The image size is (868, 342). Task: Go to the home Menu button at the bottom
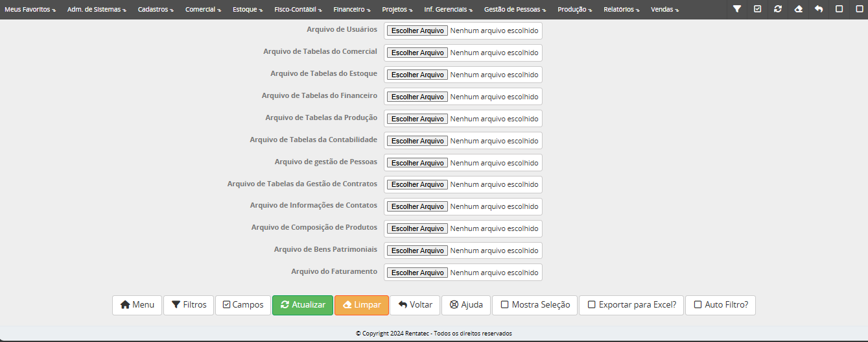click(137, 305)
